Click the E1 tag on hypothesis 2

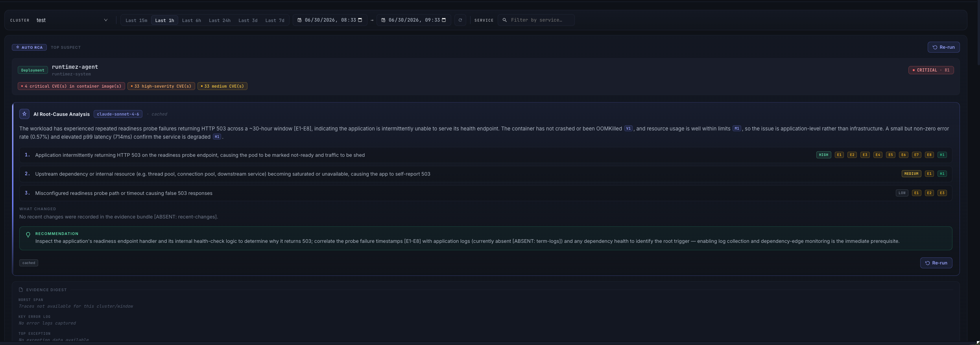pos(929,174)
